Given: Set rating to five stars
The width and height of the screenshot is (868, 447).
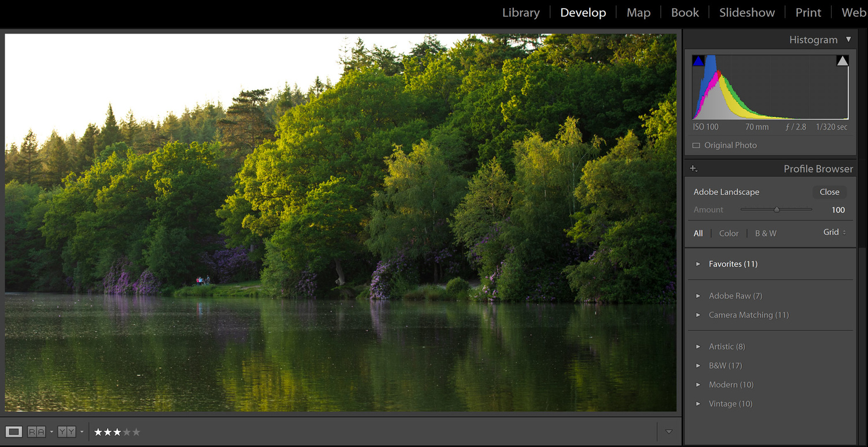Looking at the screenshot, I should 136,432.
